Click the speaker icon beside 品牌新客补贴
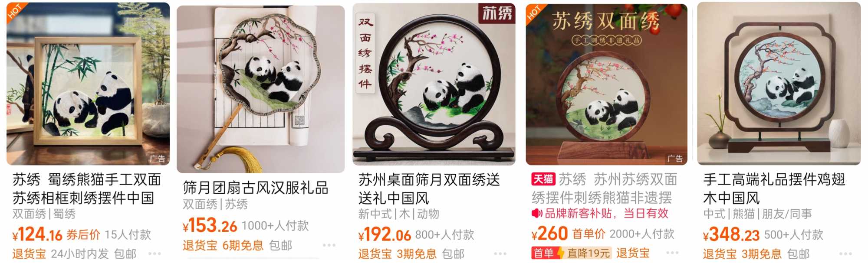This screenshot has height=263, width=868. click(x=537, y=213)
